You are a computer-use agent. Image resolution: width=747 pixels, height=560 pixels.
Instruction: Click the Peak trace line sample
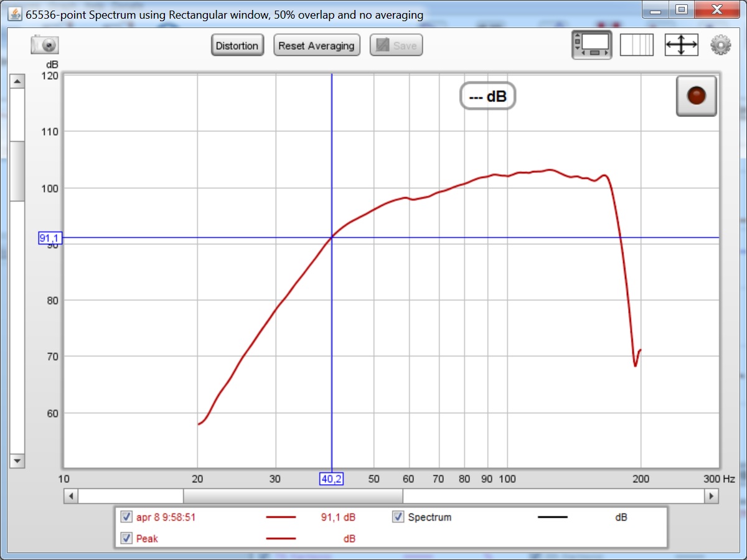(x=281, y=538)
